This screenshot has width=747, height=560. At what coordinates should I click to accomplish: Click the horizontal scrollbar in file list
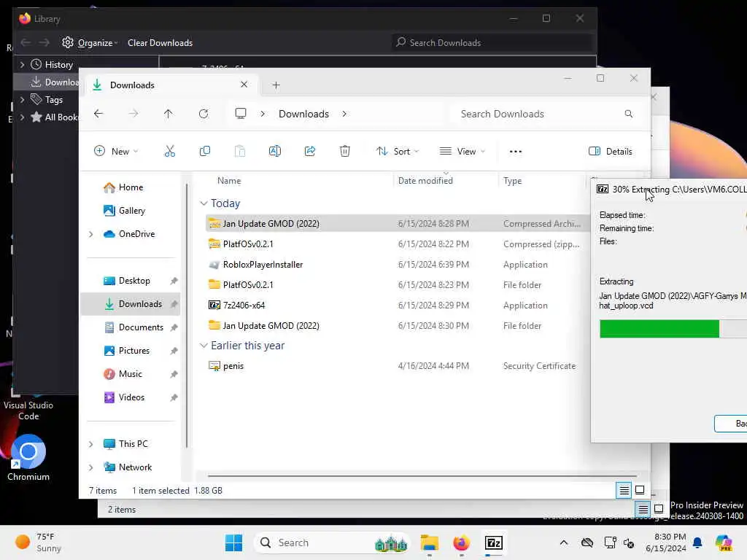click(422, 475)
